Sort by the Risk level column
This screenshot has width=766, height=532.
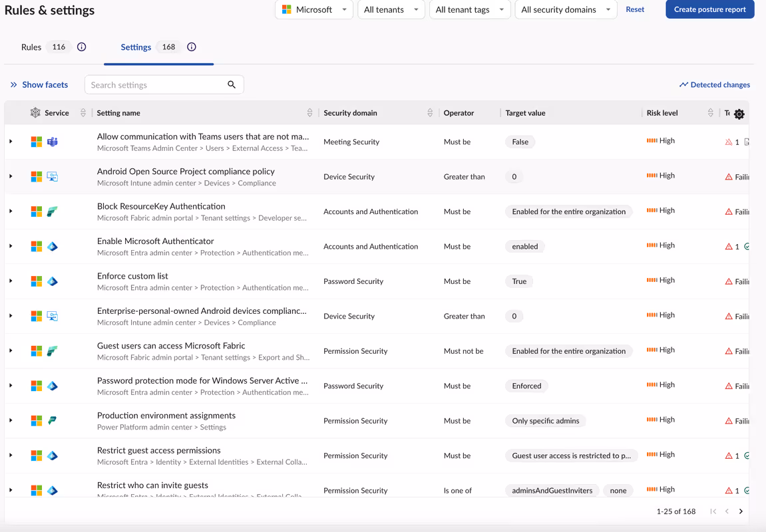coord(710,113)
